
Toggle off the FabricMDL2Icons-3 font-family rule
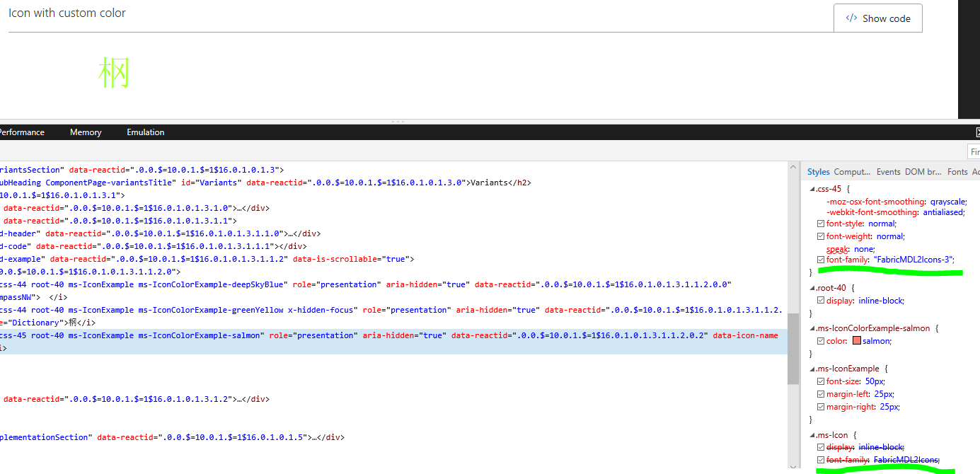pyautogui.click(x=821, y=260)
